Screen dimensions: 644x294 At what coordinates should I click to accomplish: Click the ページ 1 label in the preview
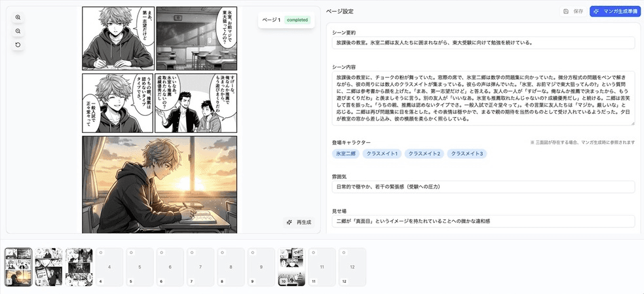[x=271, y=20]
